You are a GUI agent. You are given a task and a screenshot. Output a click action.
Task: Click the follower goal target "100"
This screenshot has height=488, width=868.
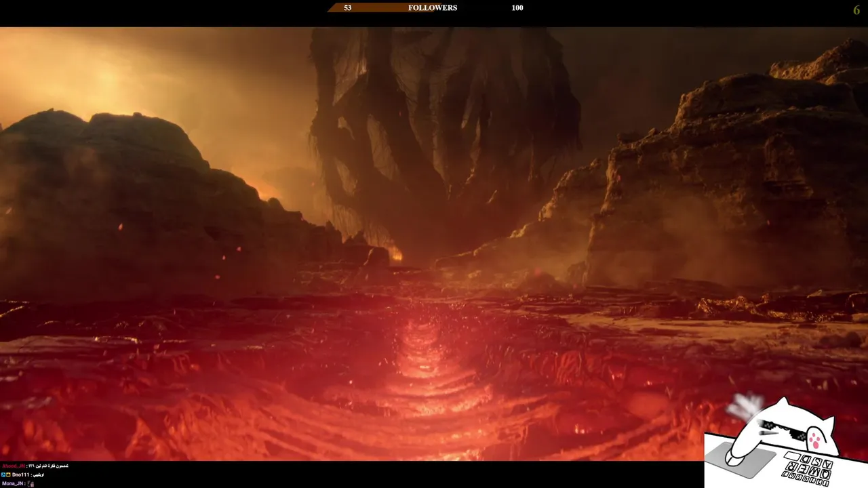point(517,8)
